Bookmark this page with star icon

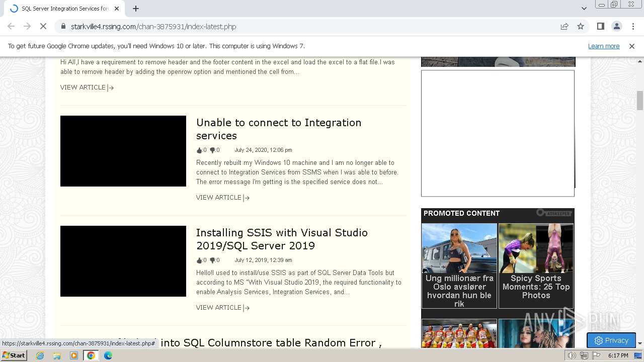click(x=581, y=26)
